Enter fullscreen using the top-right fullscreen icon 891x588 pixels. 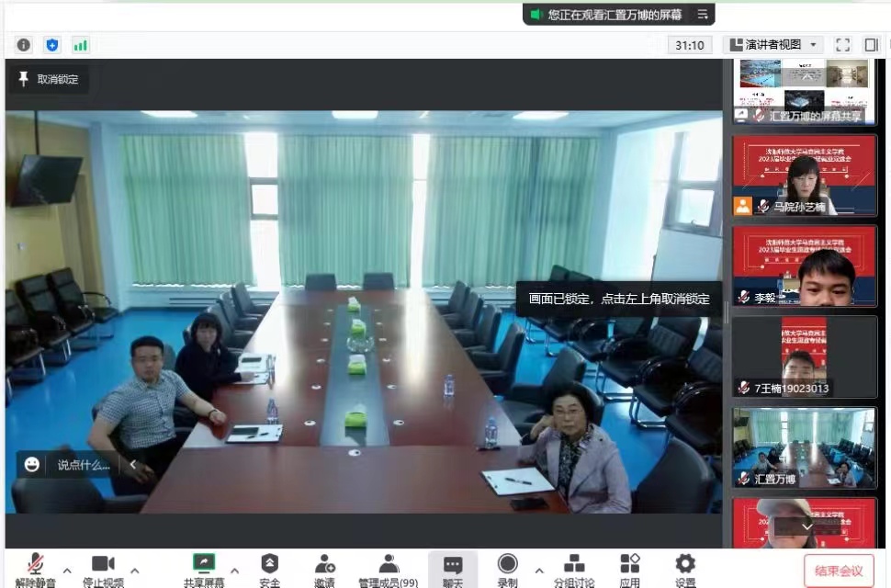[x=842, y=44]
